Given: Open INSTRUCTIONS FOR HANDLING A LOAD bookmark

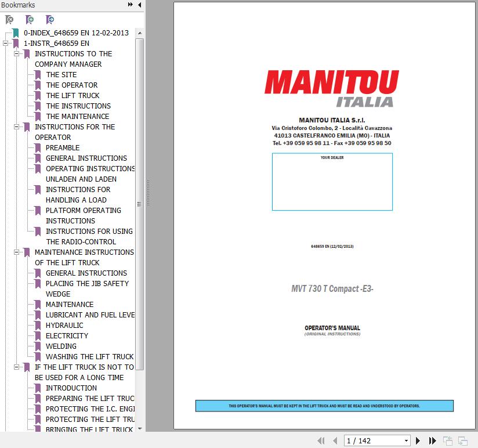Looking at the screenshot, I should (x=78, y=195).
